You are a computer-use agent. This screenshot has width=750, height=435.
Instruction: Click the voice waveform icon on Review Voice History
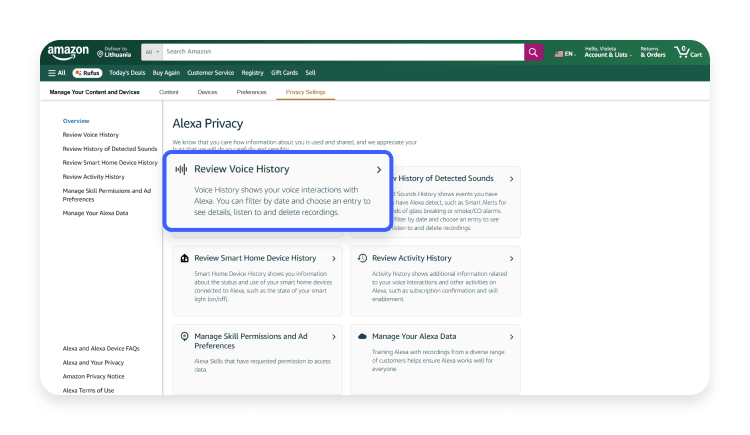click(x=181, y=169)
